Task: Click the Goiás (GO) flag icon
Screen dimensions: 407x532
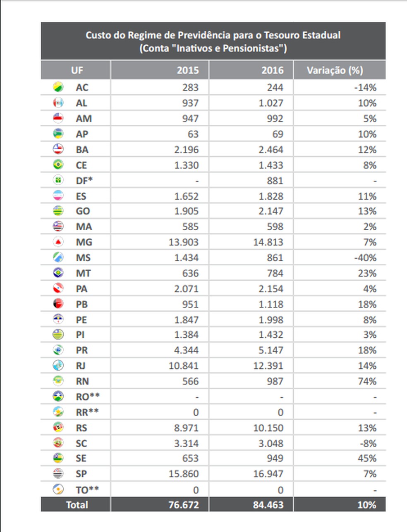Action: [58, 211]
